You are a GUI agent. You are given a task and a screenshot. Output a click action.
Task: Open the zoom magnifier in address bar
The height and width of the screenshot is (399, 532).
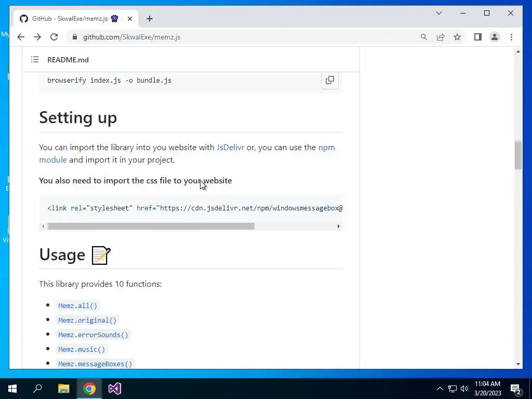pyautogui.click(x=424, y=37)
